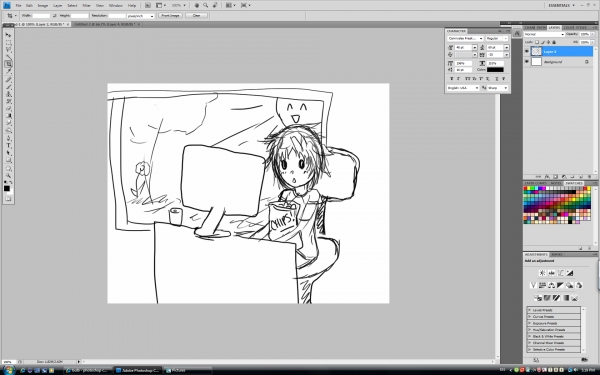This screenshot has height=375, width=600.
Task: Add a Brightness/Contrast adjustment
Action: [x=542, y=273]
